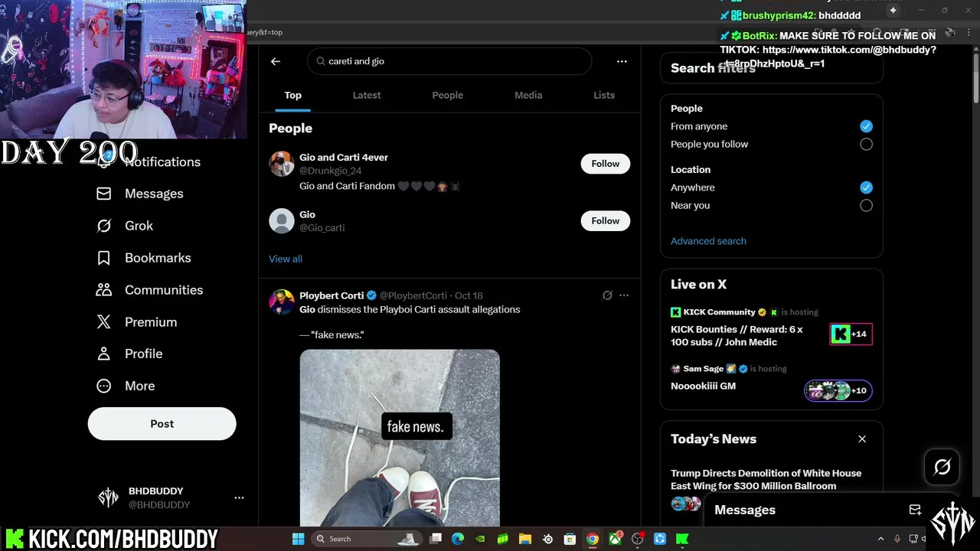
Task: Switch to the People tab
Action: (x=448, y=95)
